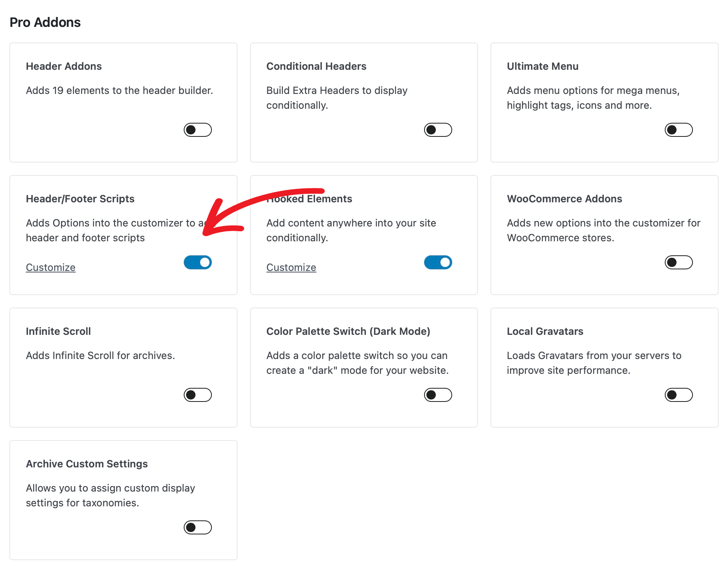Enable the Local Gravatars toggle
The width and height of the screenshot is (728, 566).
[678, 395]
